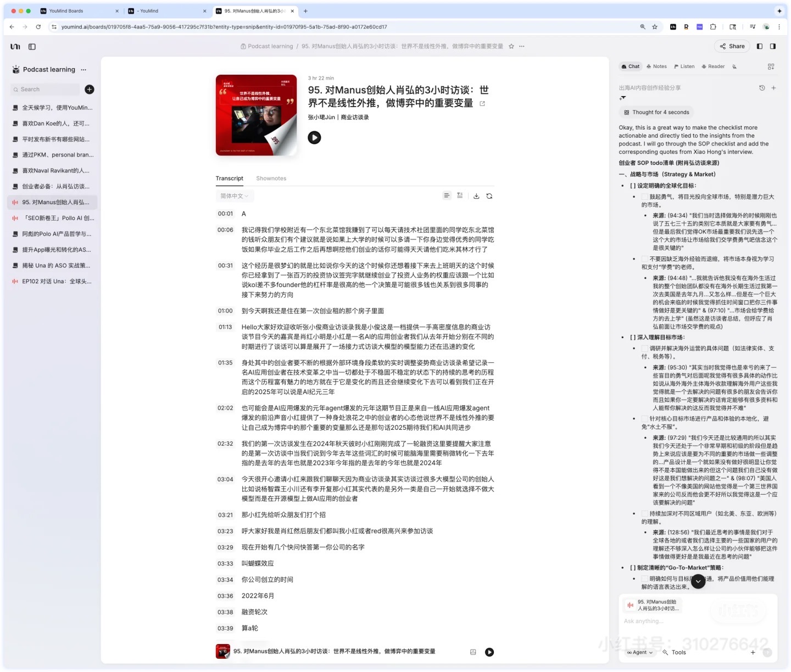
Task: Open the Tools menu in chat input
Action: tap(674, 652)
